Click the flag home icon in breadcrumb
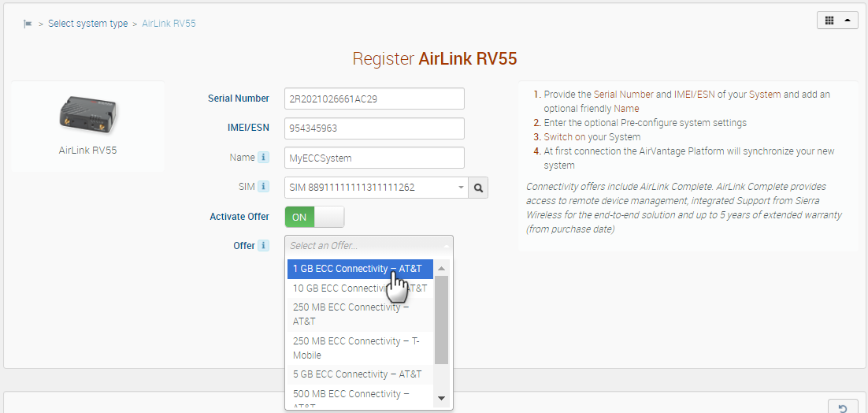868x413 pixels. point(28,24)
